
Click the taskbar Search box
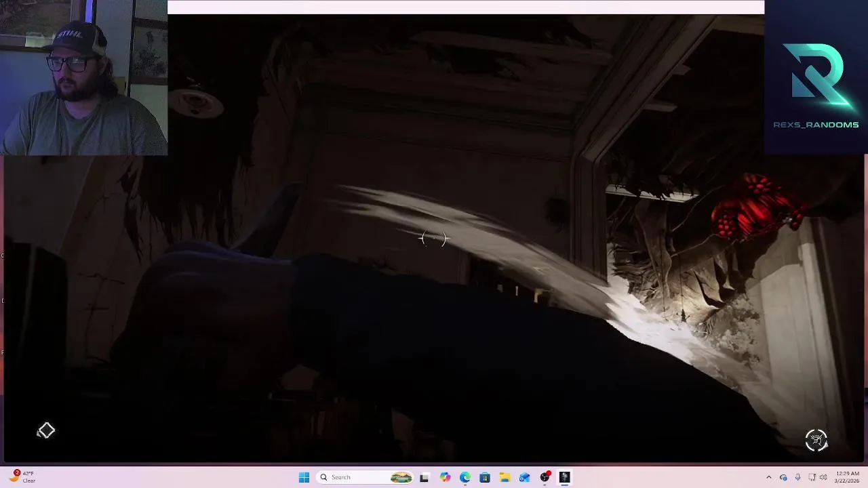pos(366,477)
